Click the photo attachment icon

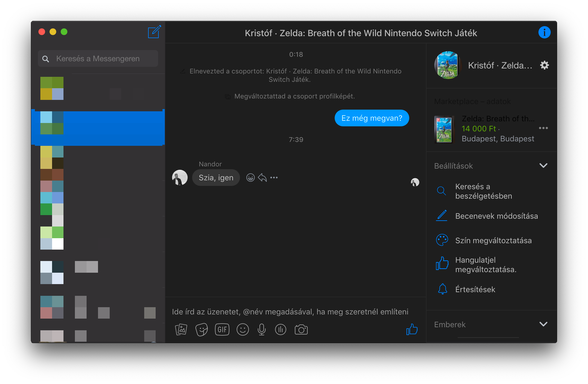(181, 330)
